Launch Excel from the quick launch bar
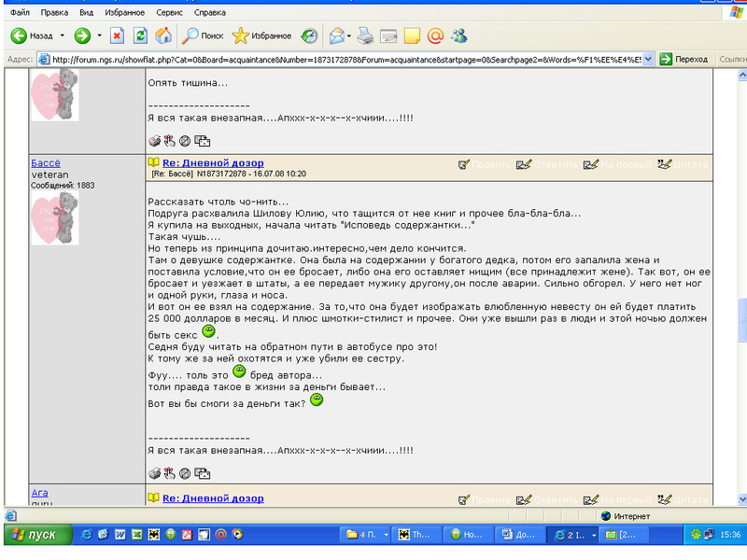Image resolution: width=747 pixels, height=560 pixels. tap(136, 535)
